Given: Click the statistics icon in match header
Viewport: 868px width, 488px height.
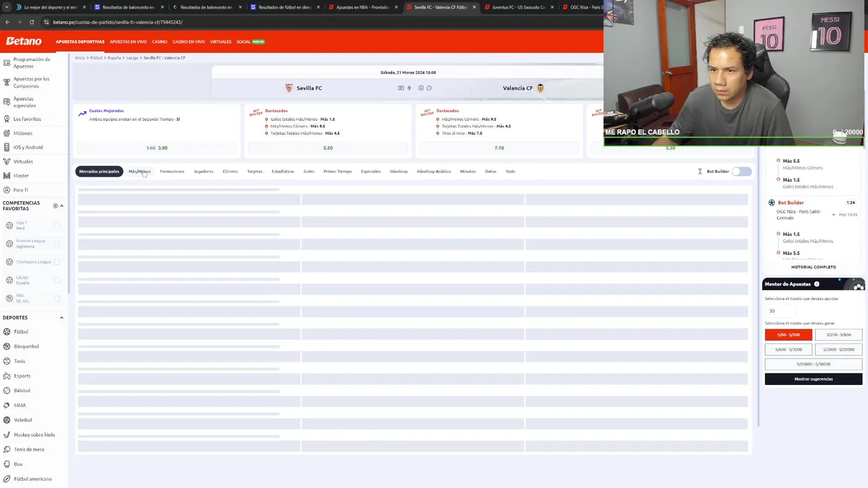Looking at the screenshot, I should click(x=420, y=88).
